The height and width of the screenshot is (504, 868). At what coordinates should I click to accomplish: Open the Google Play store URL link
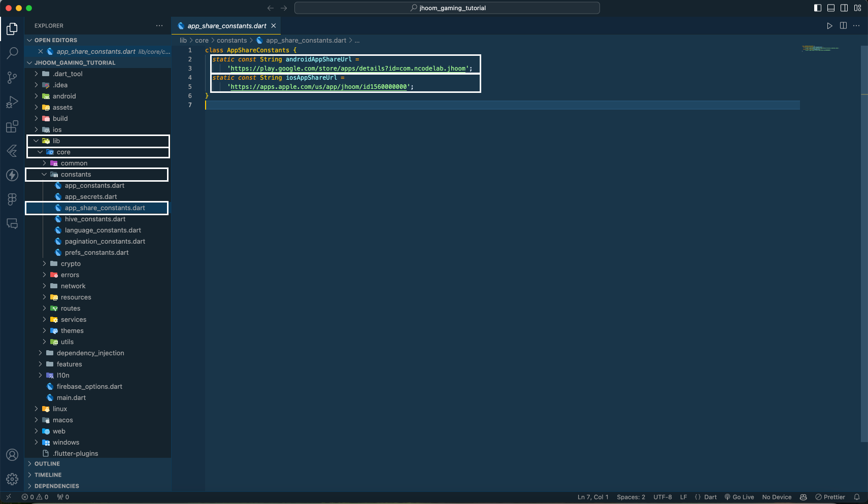click(x=348, y=69)
